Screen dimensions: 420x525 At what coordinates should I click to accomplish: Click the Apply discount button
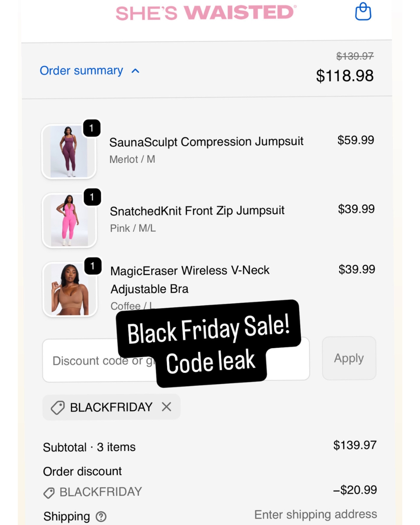tap(349, 358)
